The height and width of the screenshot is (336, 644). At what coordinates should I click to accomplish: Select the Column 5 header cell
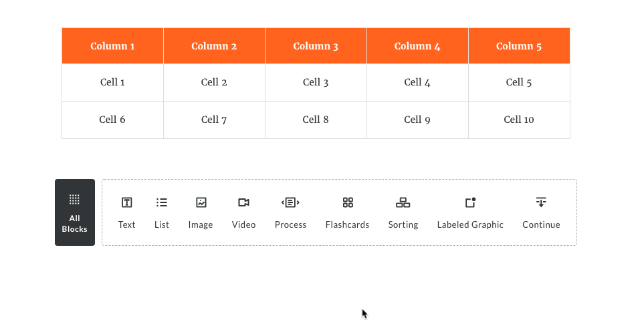[519, 46]
